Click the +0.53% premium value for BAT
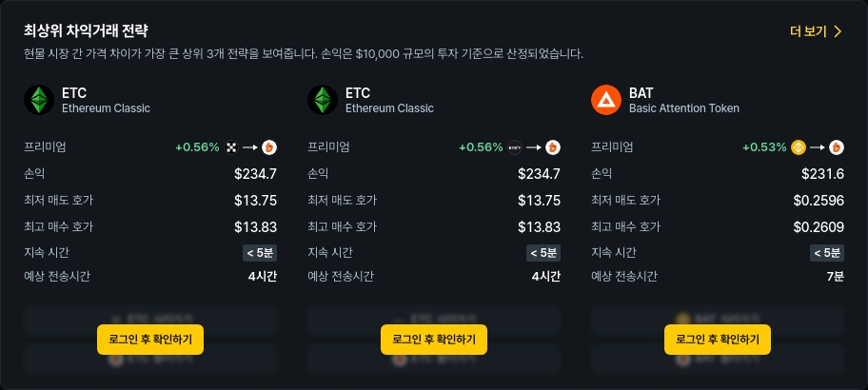Screen dimensions: 868x390 coord(765,147)
